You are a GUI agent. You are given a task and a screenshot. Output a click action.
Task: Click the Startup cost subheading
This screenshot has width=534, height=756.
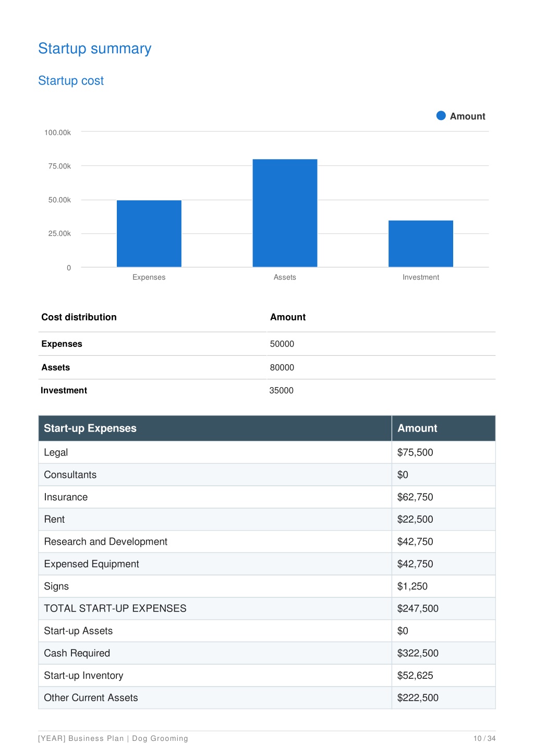click(x=71, y=81)
